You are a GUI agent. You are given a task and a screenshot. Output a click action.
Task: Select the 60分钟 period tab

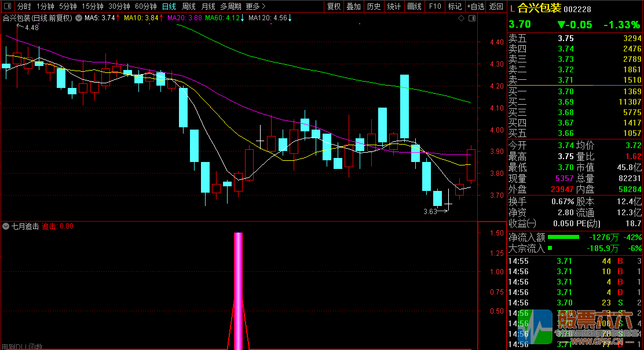point(145,7)
